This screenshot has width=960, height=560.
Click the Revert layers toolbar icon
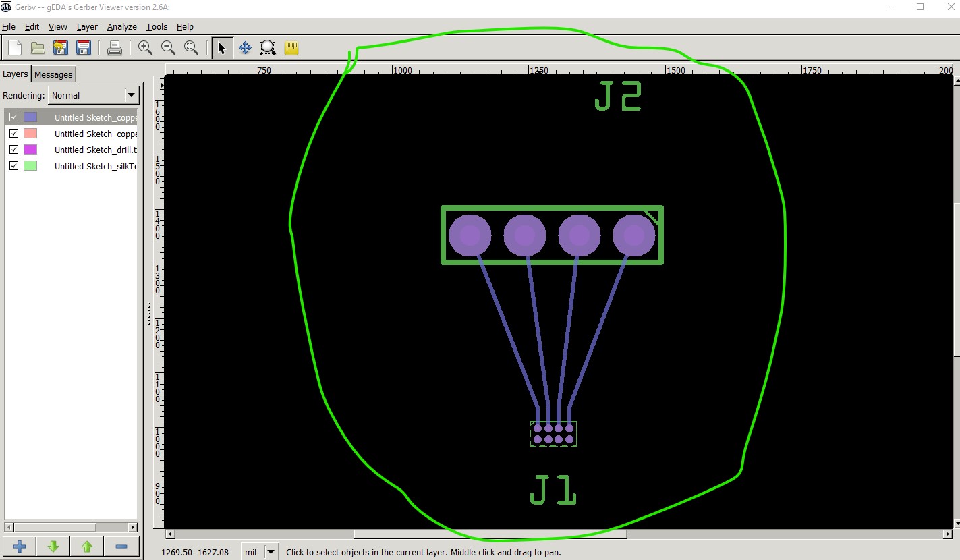point(61,48)
